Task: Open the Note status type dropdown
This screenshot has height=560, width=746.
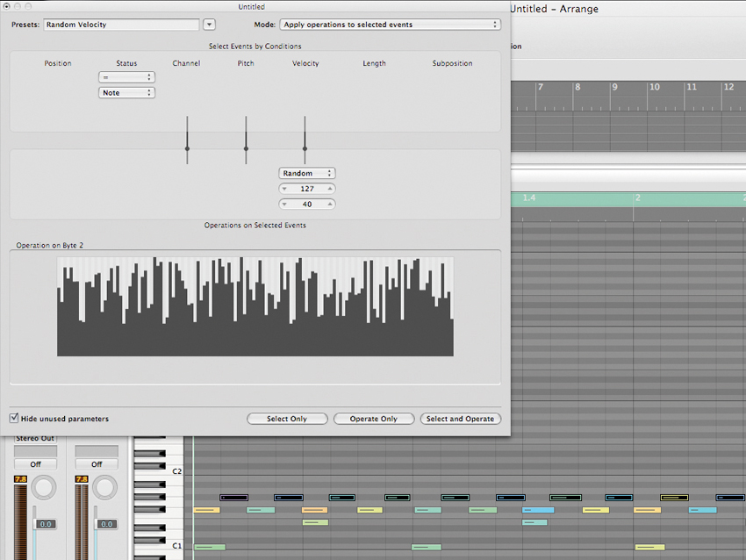Action: click(x=126, y=93)
